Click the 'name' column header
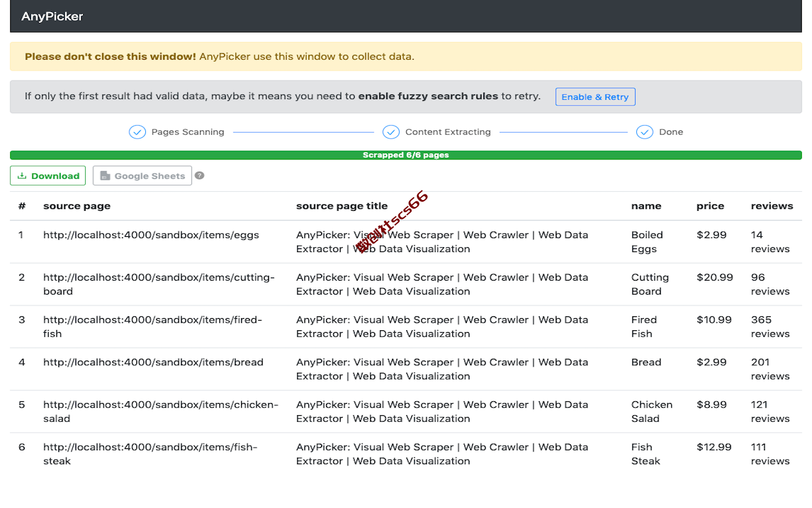Screen dimensions: 812x508 point(646,206)
